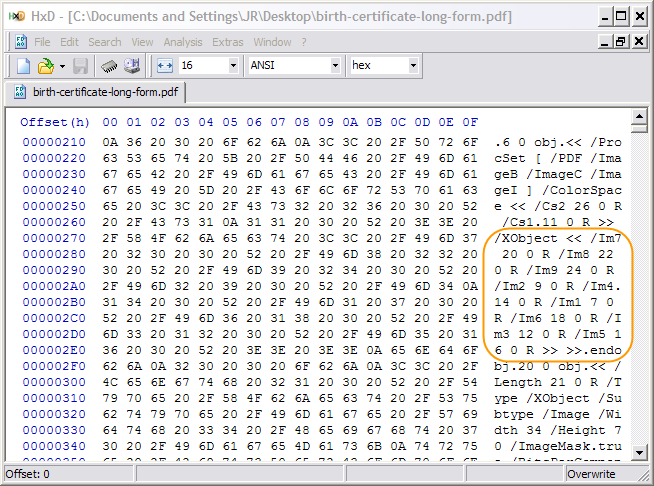Click decoded text '6 0 R >> >>.endo'
The height and width of the screenshot is (486, 654).
(x=558, y=350)
